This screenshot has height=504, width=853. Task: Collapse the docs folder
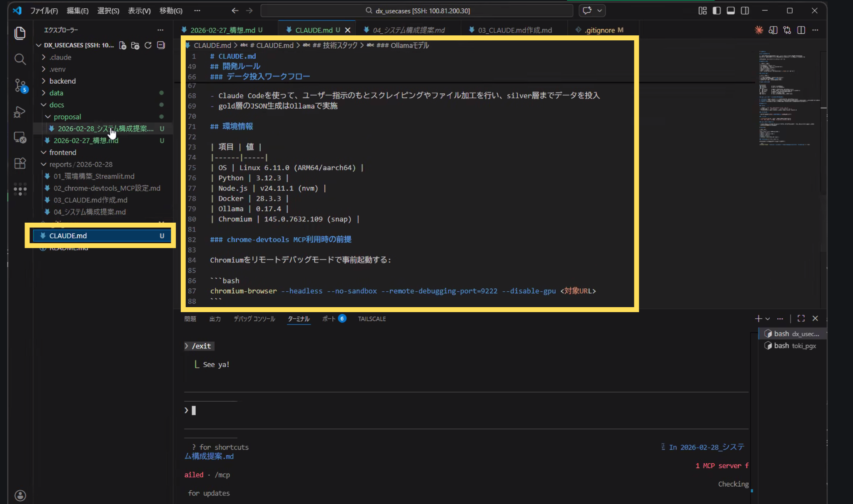(x=57, y=104)
